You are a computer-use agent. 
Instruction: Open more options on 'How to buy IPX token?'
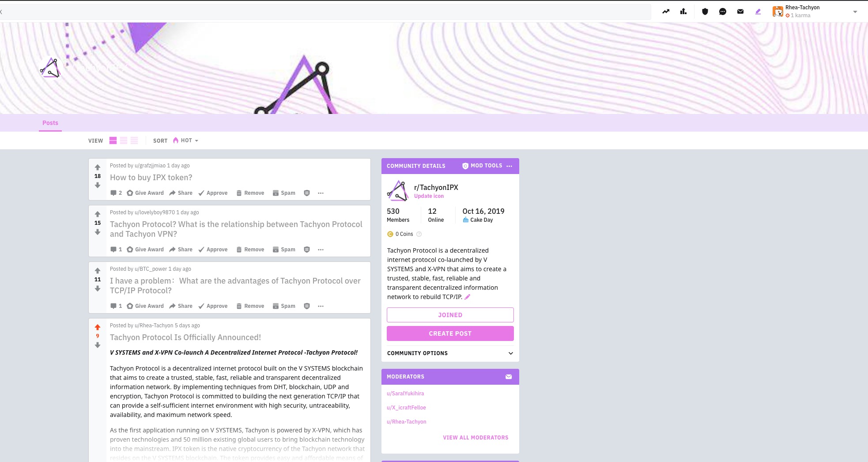pyautogui.click(x=321, y=193)
